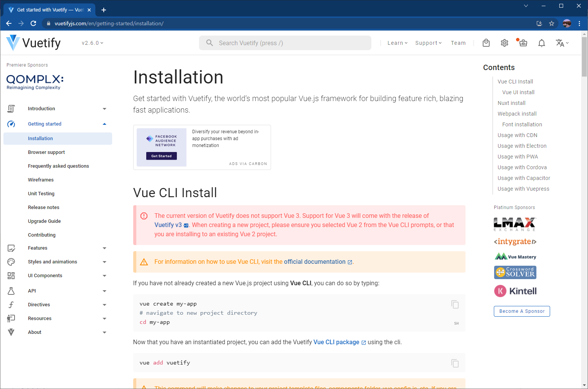Open the notifications bell icon
This screenshot has width=588, height=389.
point(541,43)
